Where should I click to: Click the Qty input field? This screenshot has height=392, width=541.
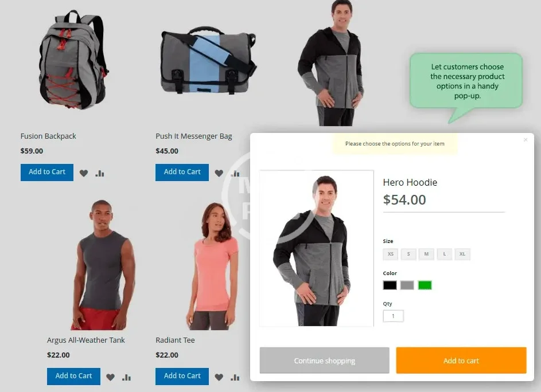pos(394,316)
